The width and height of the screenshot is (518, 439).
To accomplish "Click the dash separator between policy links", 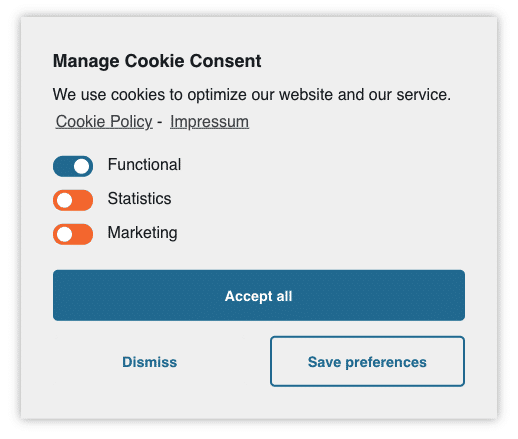I will (x=160, y=122).
